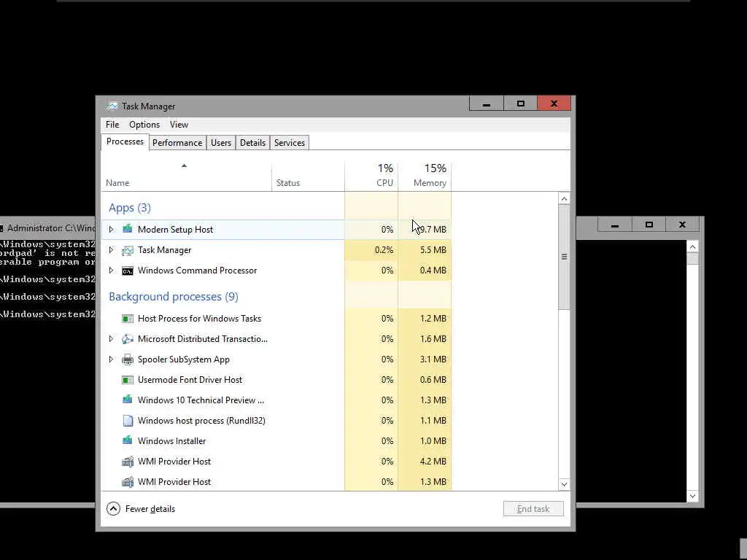Viewport: 747px width, 560px height.
Task: Click the Task Manager title bar icon
Action: pyautogui.click(x=112, y=106)
